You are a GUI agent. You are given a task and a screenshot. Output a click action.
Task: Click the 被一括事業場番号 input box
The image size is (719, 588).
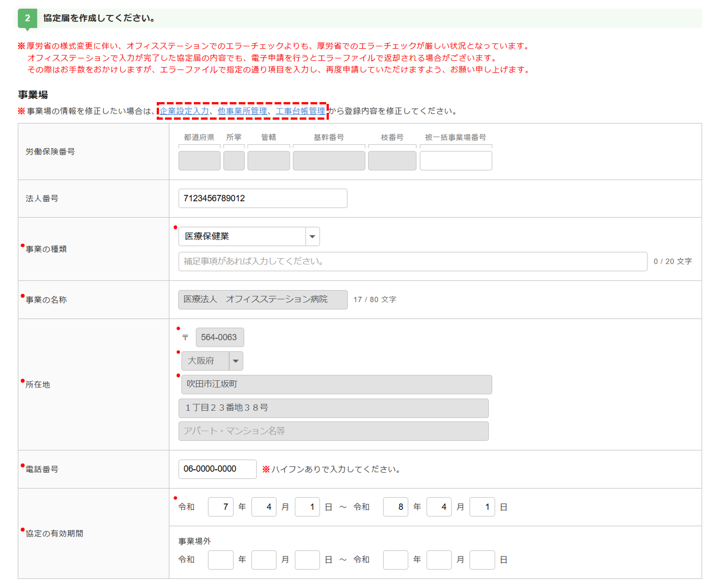(x=455, y=161)
